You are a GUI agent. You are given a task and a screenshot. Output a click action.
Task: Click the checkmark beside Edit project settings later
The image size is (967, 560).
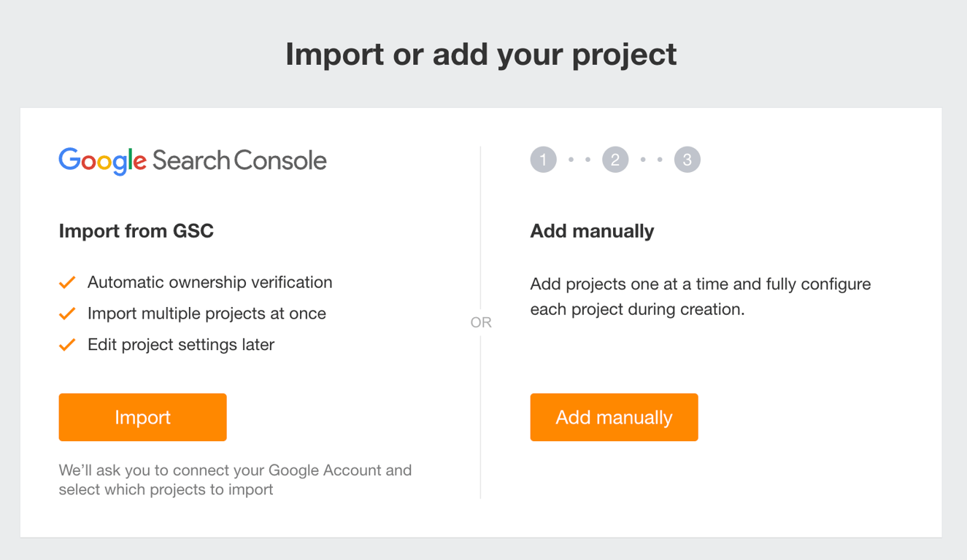(x=67, y=344)
